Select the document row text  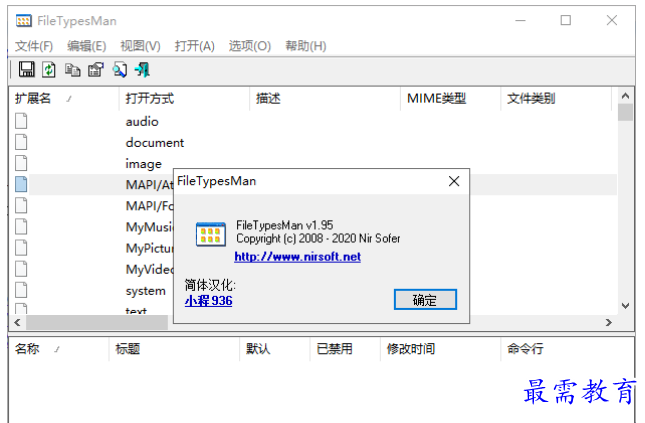[155, 142]
